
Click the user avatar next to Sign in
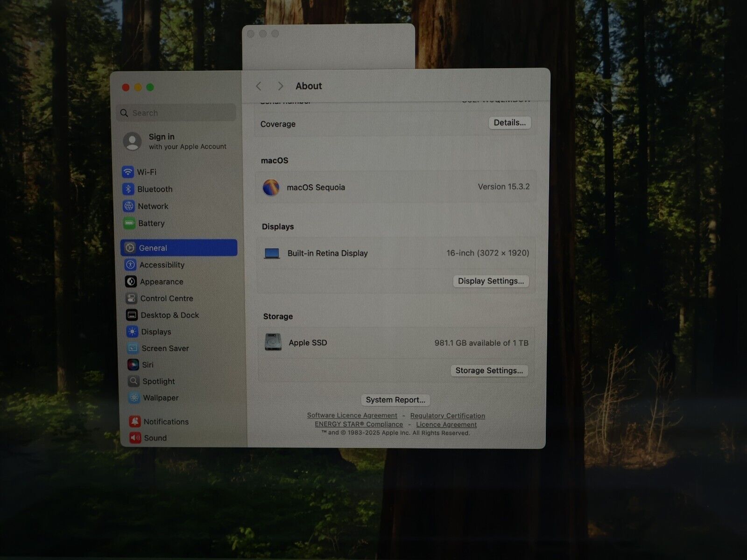tap(132, 141)
